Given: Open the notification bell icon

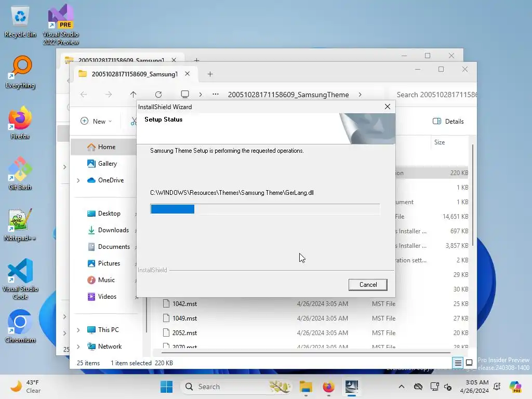Looking at the screenshot, I should point(497,387).
